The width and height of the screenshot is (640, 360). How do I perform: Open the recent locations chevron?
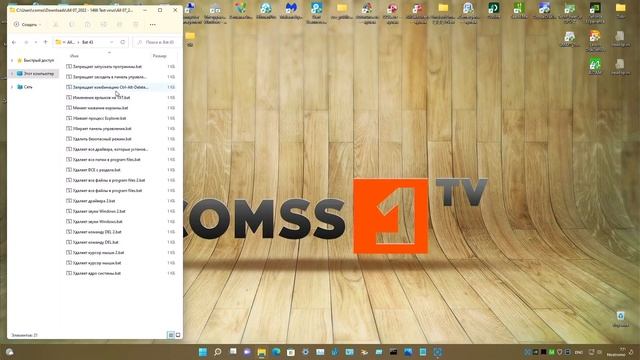36,42
